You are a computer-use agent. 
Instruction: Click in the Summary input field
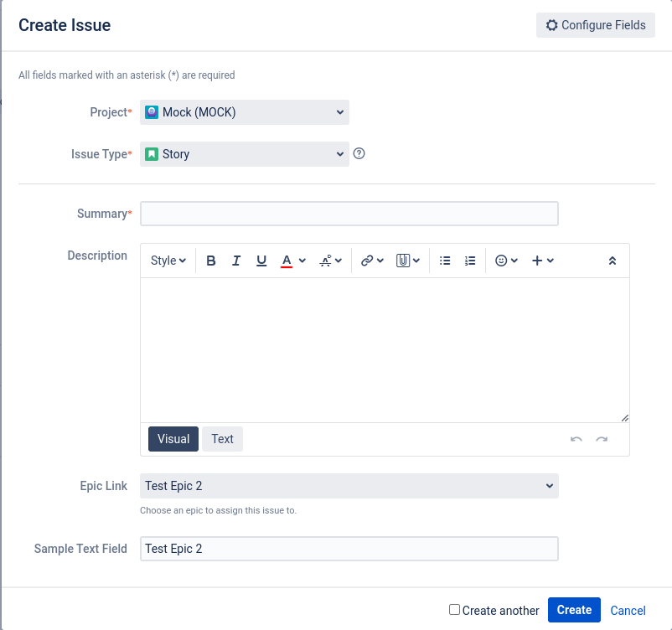[349, 214]
